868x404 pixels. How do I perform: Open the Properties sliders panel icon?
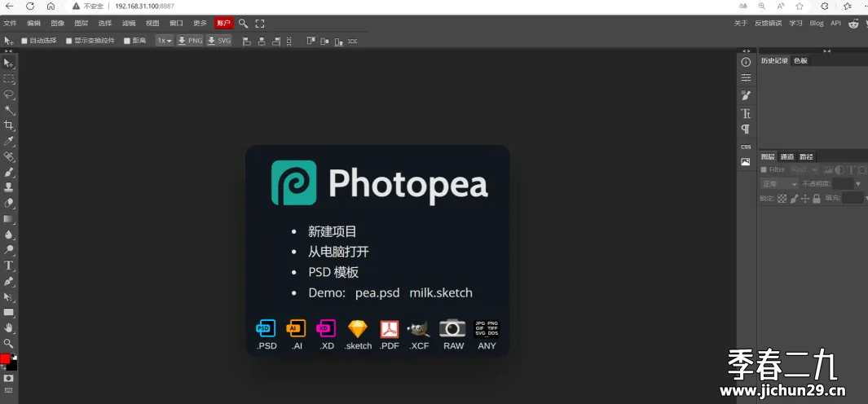point(746,77)
